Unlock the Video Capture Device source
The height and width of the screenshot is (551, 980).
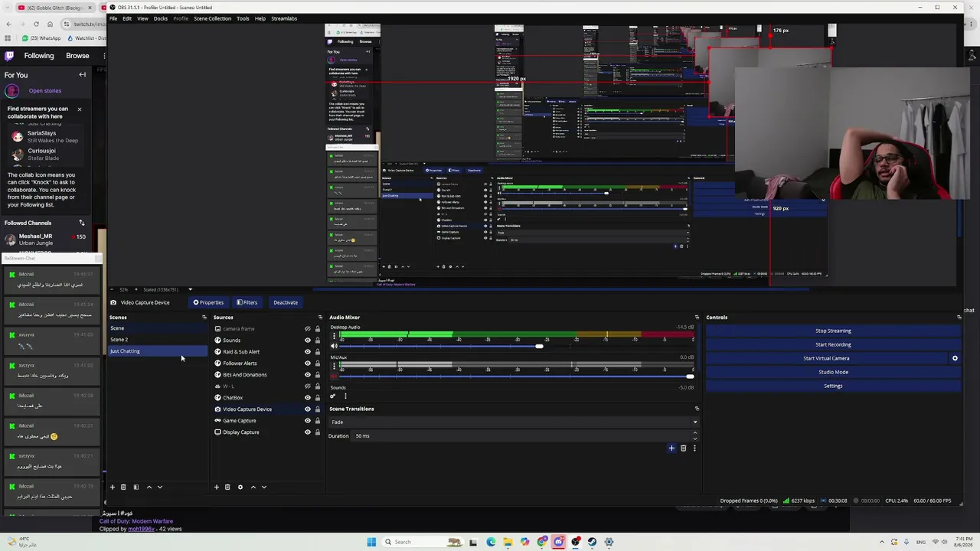318,409
